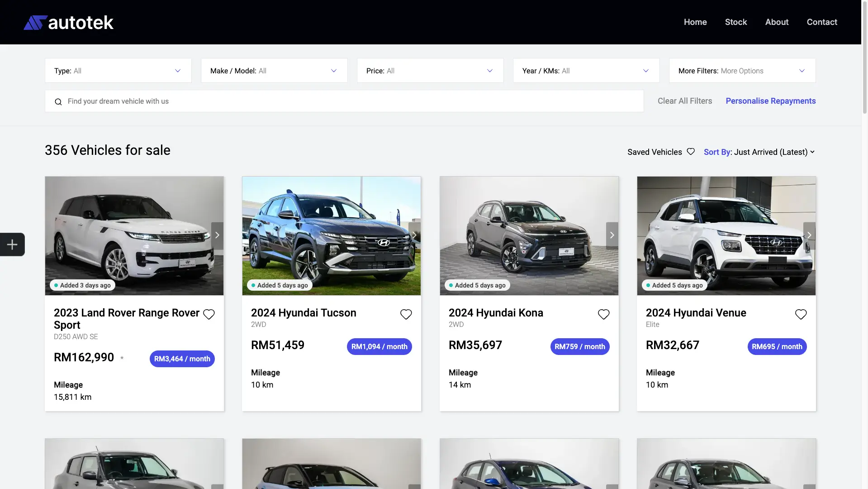The image size is (868, 489).
Task: Click the 356 Vehicles for sale heading
Action: [x=108, y=150]
